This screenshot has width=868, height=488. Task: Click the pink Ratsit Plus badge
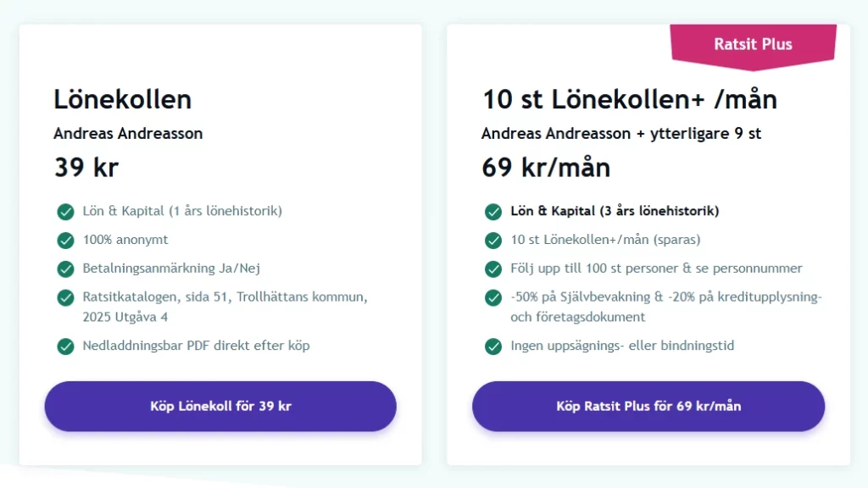point(753,44)
